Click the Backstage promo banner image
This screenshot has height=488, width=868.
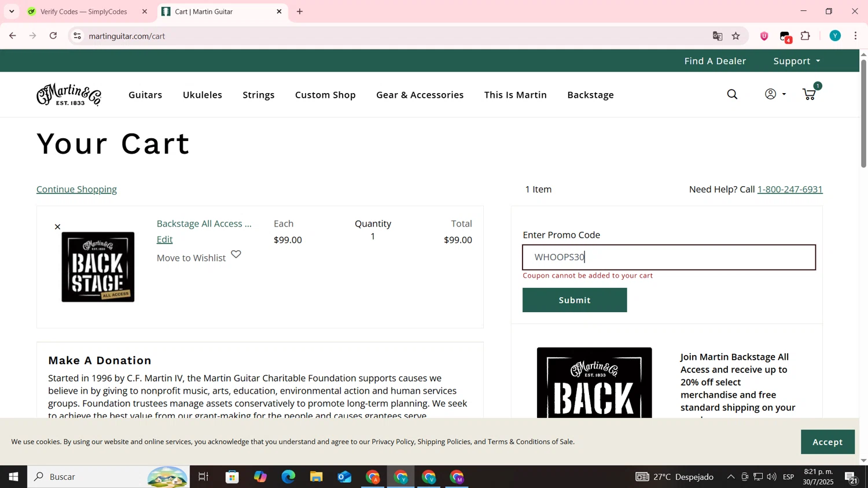pyautogui.click(x=594, y=382)
